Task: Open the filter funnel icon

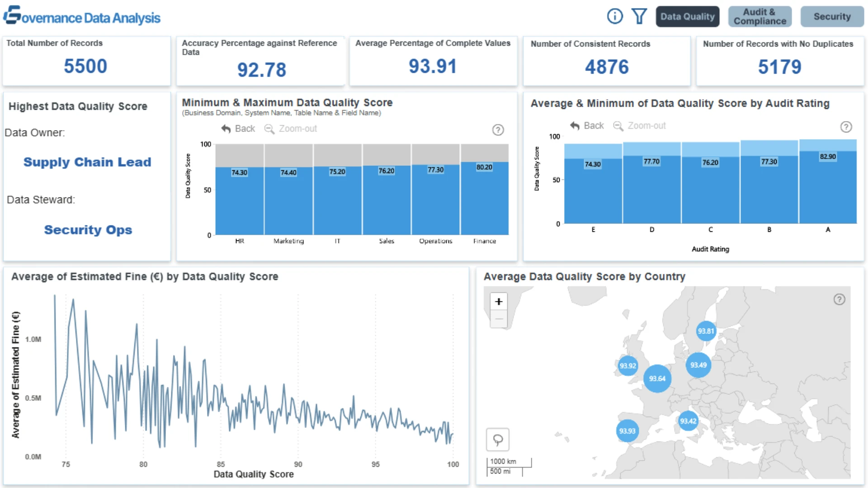Action: coord(639,16)
